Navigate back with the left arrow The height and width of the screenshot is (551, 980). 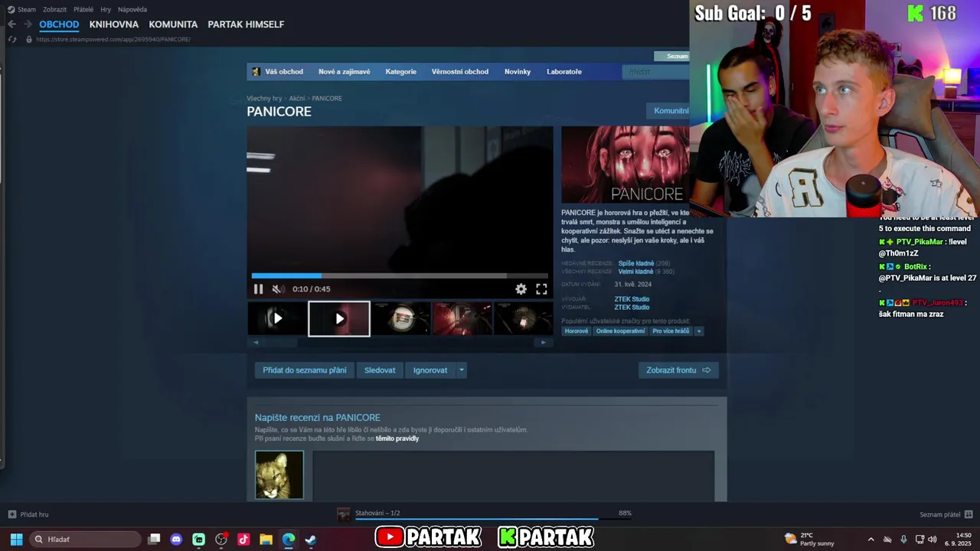pos(11,24)
